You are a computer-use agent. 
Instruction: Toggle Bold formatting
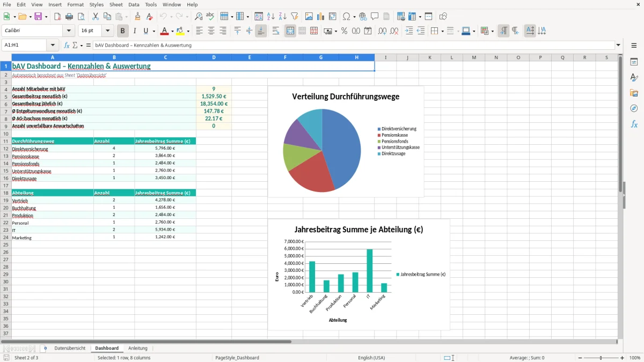pyautogui.click(x=122, y=31)
